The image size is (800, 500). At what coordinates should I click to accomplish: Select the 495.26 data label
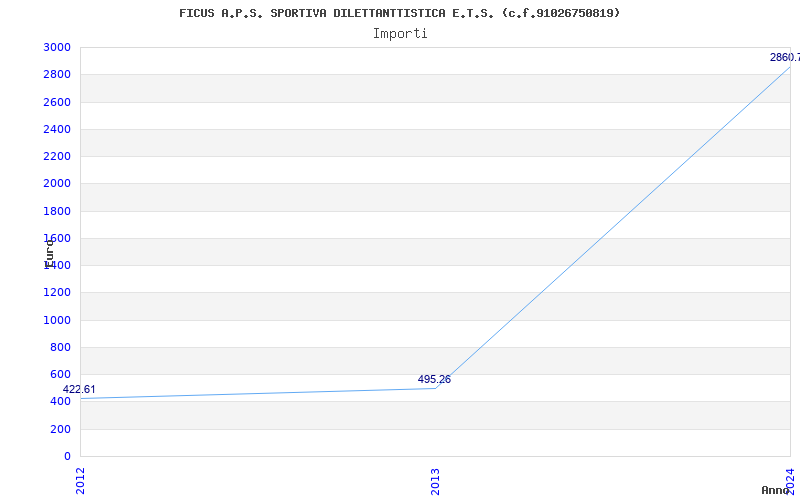434,380
